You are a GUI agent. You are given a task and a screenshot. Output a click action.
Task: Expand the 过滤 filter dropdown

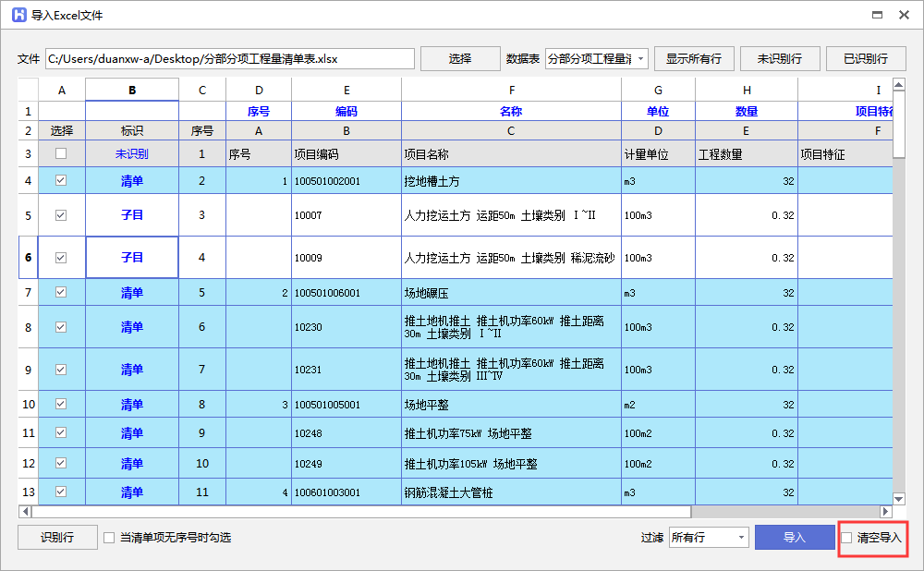[708, 537]
